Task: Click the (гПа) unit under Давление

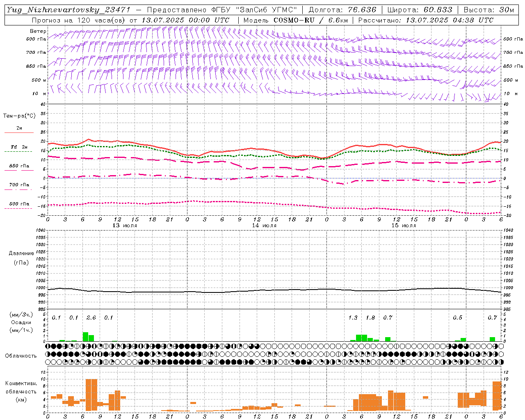Action: point(21,262)
